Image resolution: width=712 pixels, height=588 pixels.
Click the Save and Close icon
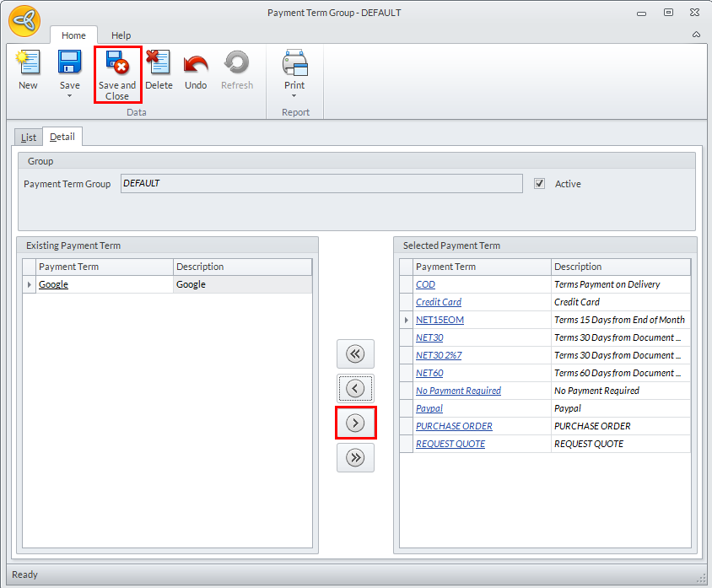(x=117, y=62)
